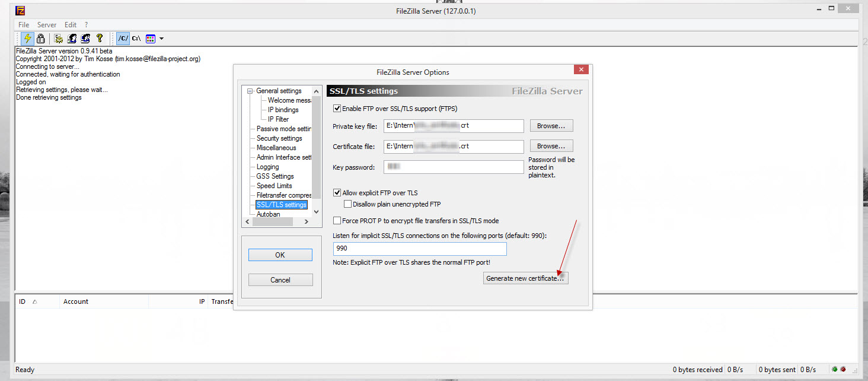Select Speed Limits tree item
Viewport: 868px width, 381px height.
[x=274, y=186]
